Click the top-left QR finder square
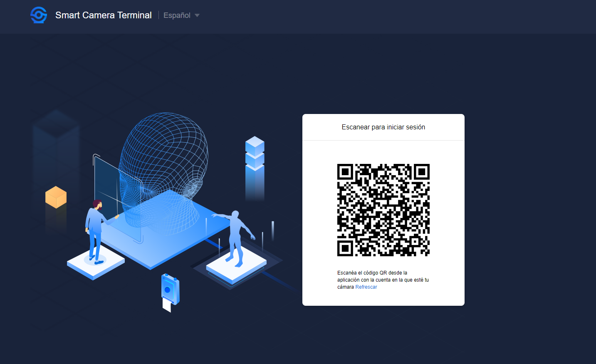 345,172
